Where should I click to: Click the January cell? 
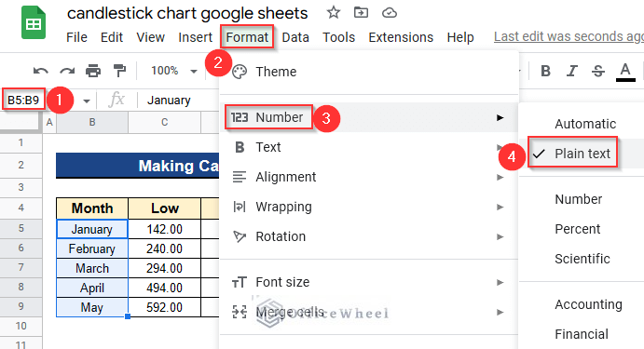coord(92,229)
